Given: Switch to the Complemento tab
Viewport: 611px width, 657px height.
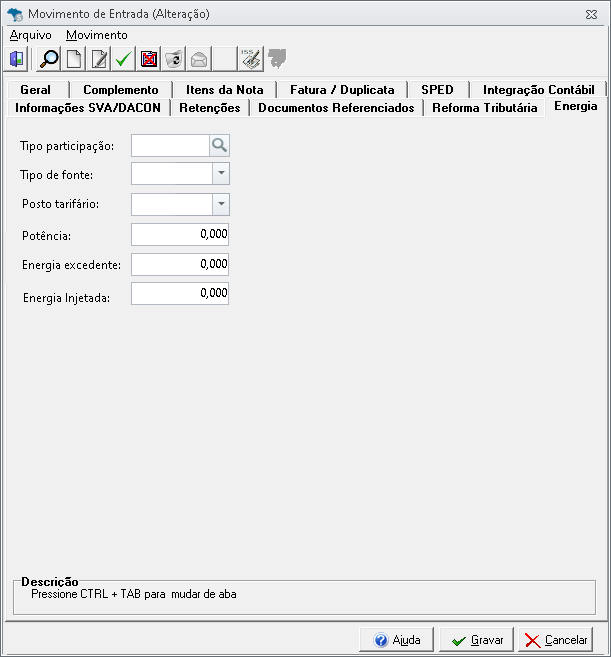Looking at the screenshot, I should click(121, 90).
